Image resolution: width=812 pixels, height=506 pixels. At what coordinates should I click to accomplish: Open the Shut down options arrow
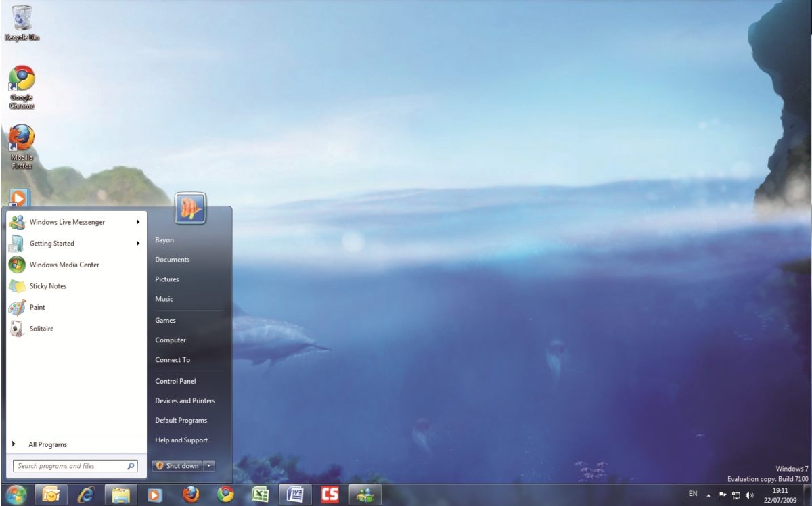coord(208,465)
